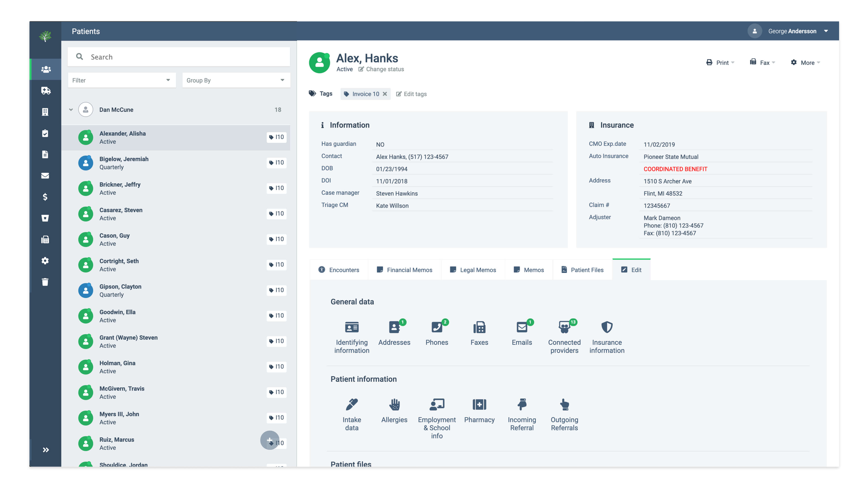Open the Group By dropdown
The image size is (868, 488).
236,80
